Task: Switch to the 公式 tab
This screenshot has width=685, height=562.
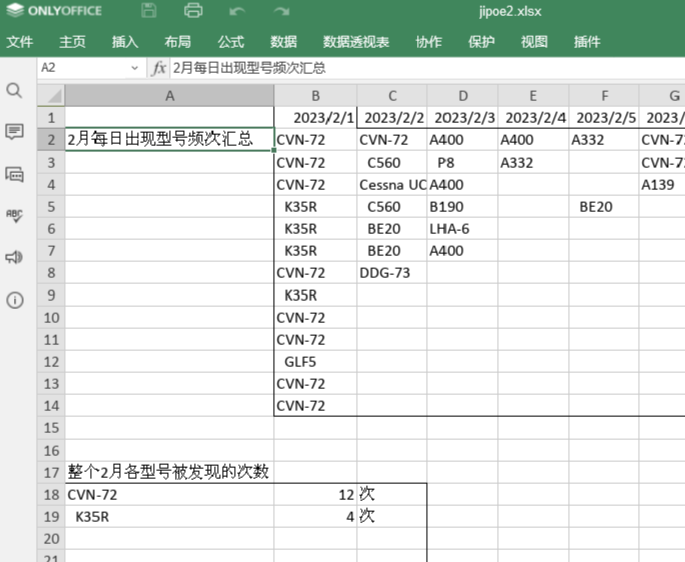Action: pyautogui.click(x=231, y=42)
